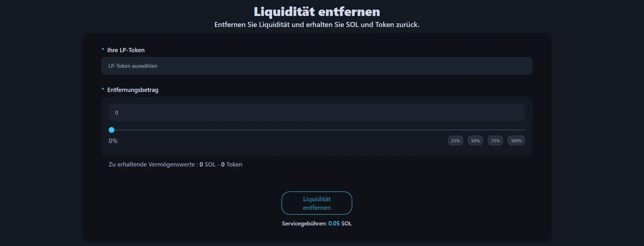Place cursor in the amount field showing 0

click(316, 112)
